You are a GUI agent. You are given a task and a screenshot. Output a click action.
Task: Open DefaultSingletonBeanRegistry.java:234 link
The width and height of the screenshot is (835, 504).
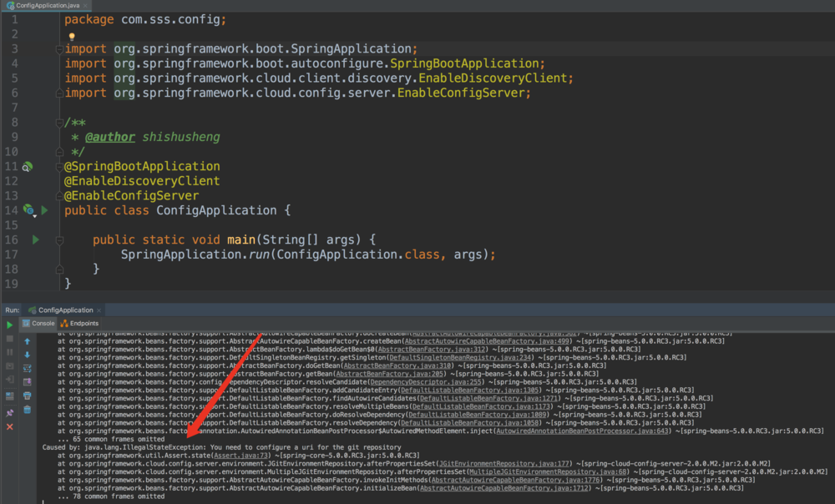click(x=460, y=358)
